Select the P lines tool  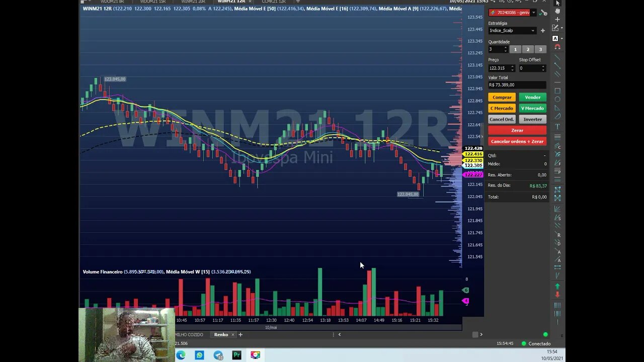[x=557, y=171]
